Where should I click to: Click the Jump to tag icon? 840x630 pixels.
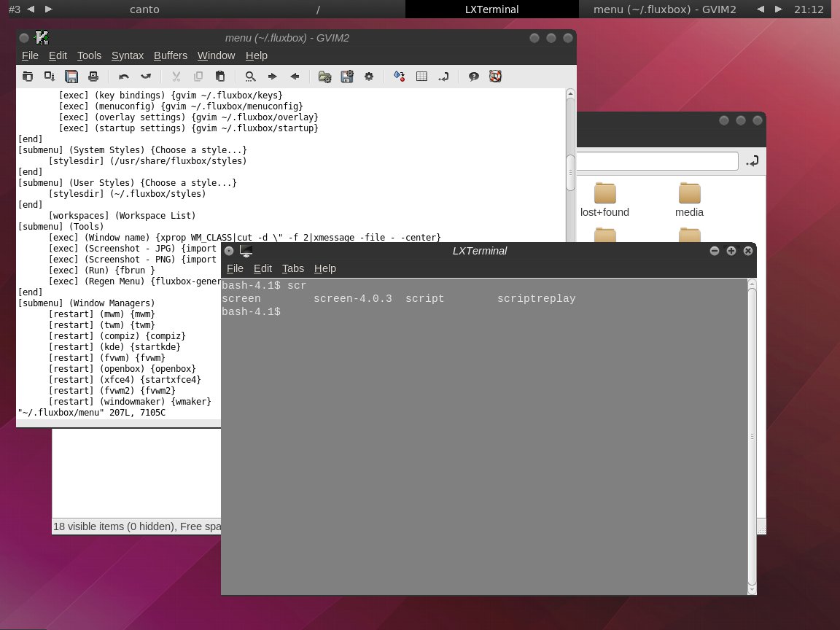pos(443,77)
